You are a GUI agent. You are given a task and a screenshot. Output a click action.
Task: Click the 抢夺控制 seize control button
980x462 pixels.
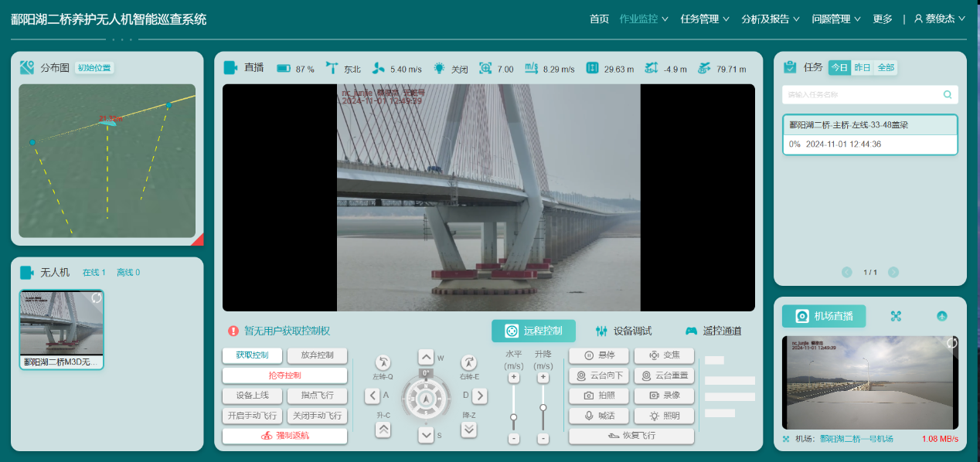pos(284,376)
